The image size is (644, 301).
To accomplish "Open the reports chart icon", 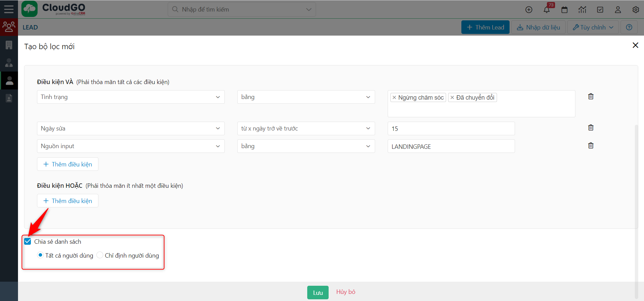I will pos(582,10).
